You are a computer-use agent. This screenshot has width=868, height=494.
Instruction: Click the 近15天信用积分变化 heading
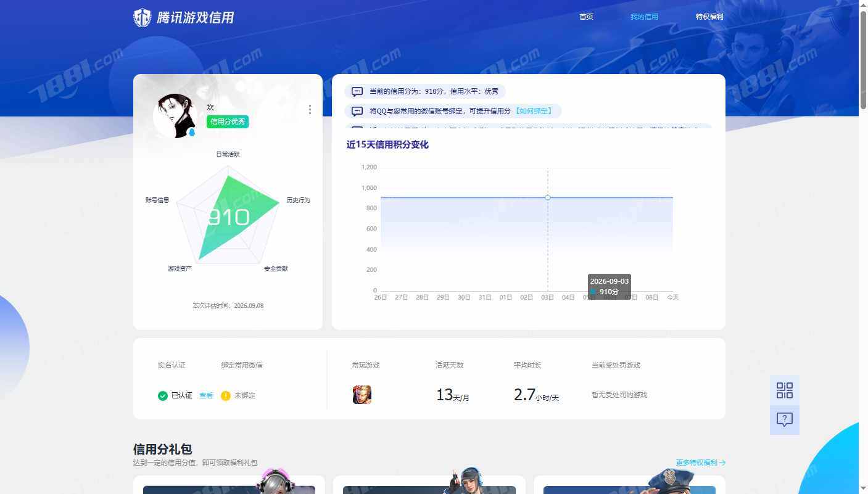pyautogui.click(x=387, y=145)
